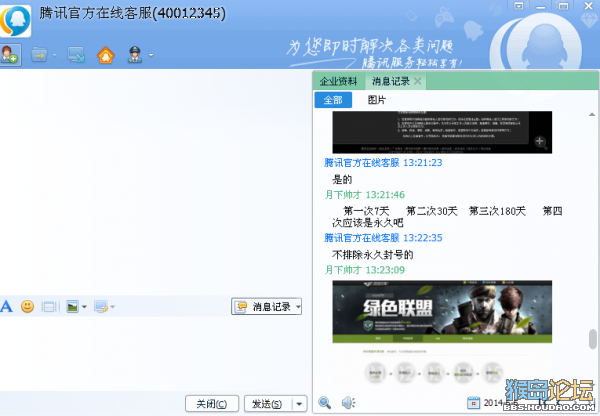The image size is (600, 416).
Task: Click the QQ penguin avatar logo
Action: [15, 21]
